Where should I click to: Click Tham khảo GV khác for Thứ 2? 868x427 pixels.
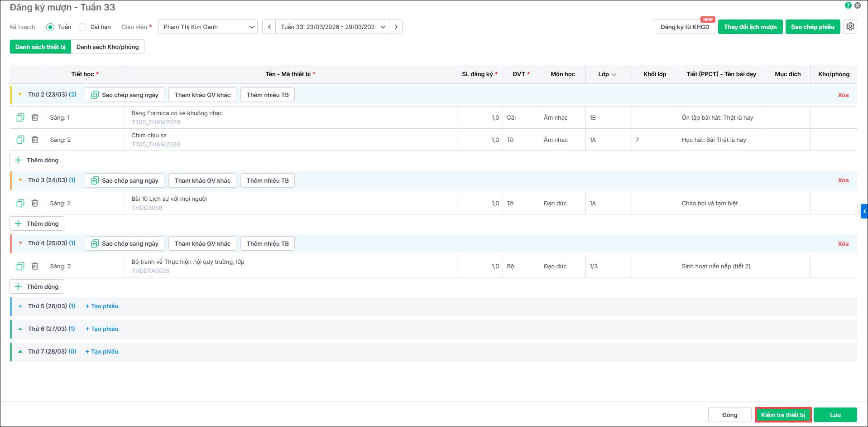click(202, 95)
